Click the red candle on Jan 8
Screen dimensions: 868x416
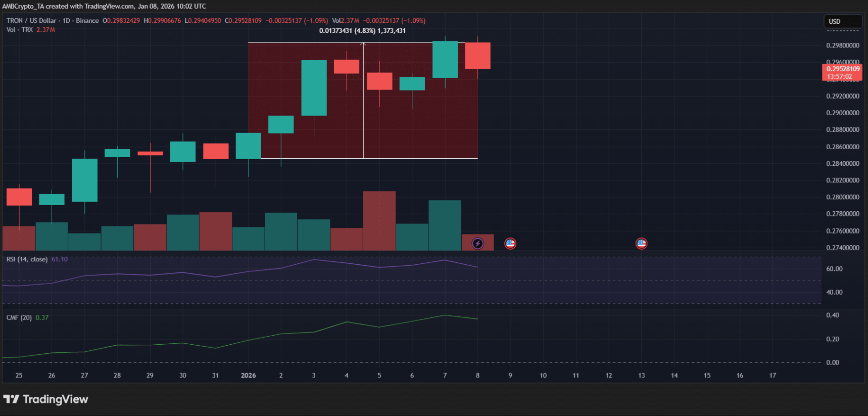[477, 56]
